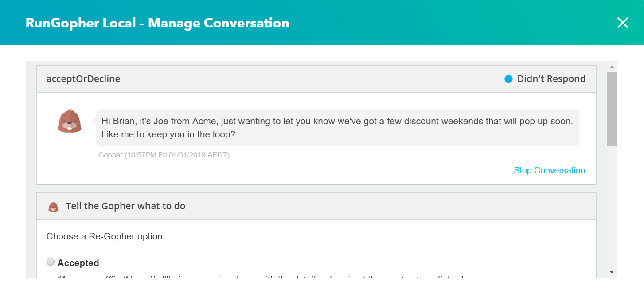Click 'Like me to keep you in the loop?' text
Screen dimensions: 644x306
click(x=168, y=134)
